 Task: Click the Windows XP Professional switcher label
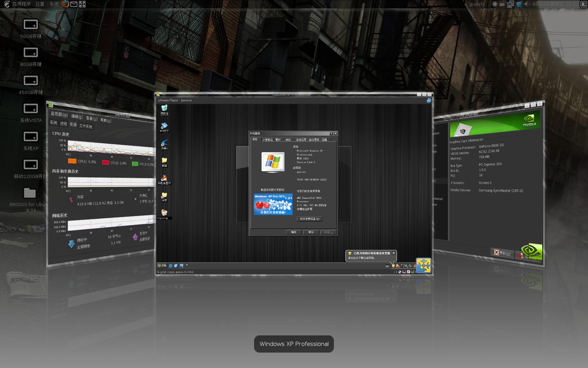pyautogui.click(x=294, y=344)
